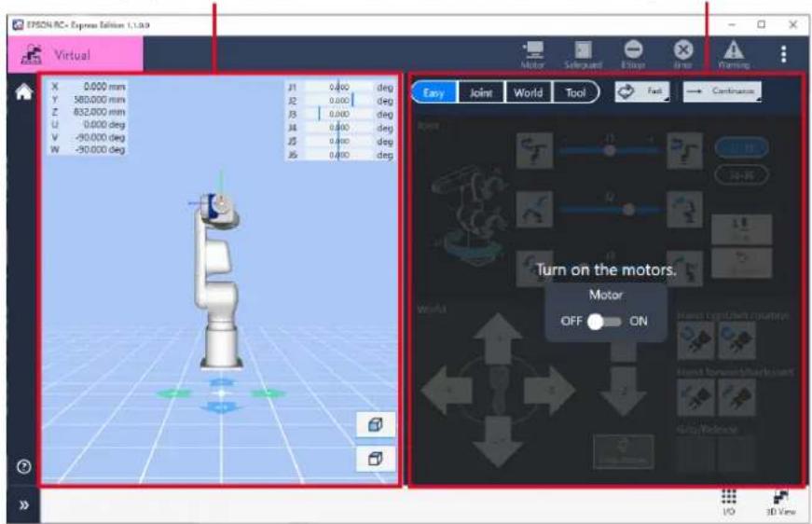This screenshot has width=812, height=524.
Task: Click the E-stop status icon
Action: 633,55
